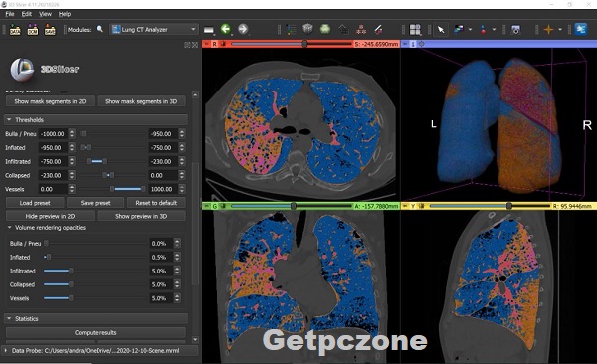Click the green slice view pin icon
The width and height of the screenshot is (597, 364).
pyautogui.click(x=207, y=206)
